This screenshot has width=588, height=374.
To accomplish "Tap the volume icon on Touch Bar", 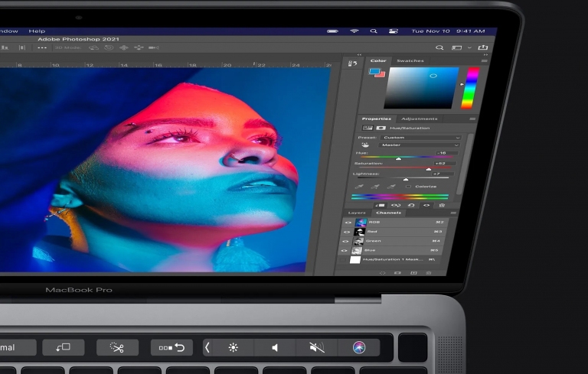I will [x=275, y=348].
